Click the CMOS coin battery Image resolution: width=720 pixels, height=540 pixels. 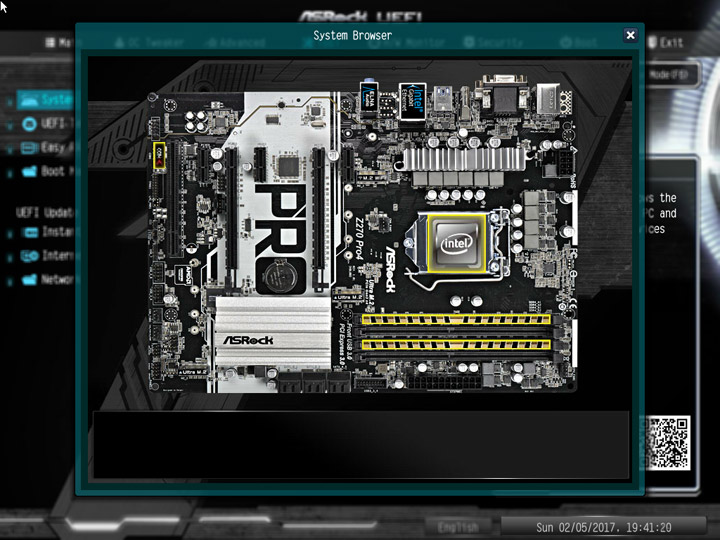tap(280, 276)
